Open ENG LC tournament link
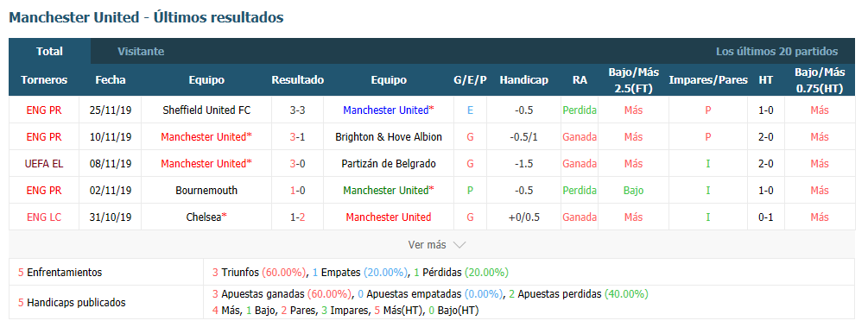The width and height of the screenshot is (868, 327). (44, 217)
